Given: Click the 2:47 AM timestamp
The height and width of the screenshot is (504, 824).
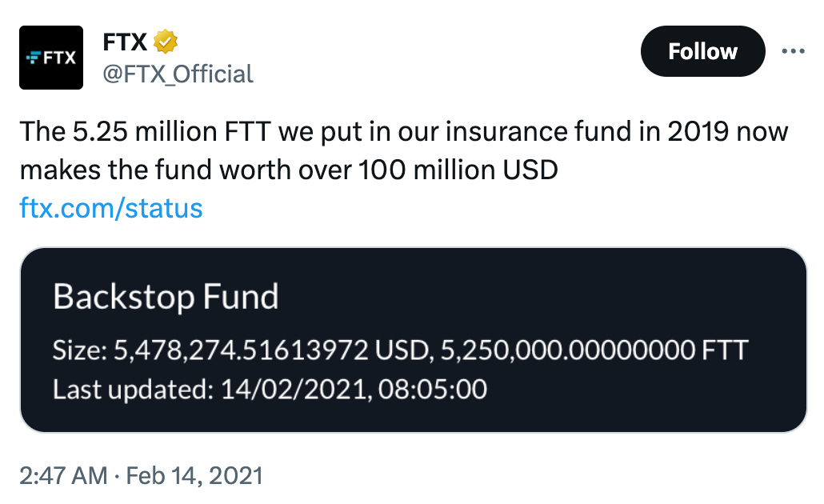Looking at the screenshot, I should pyautogui.click(x=63, y=476).
